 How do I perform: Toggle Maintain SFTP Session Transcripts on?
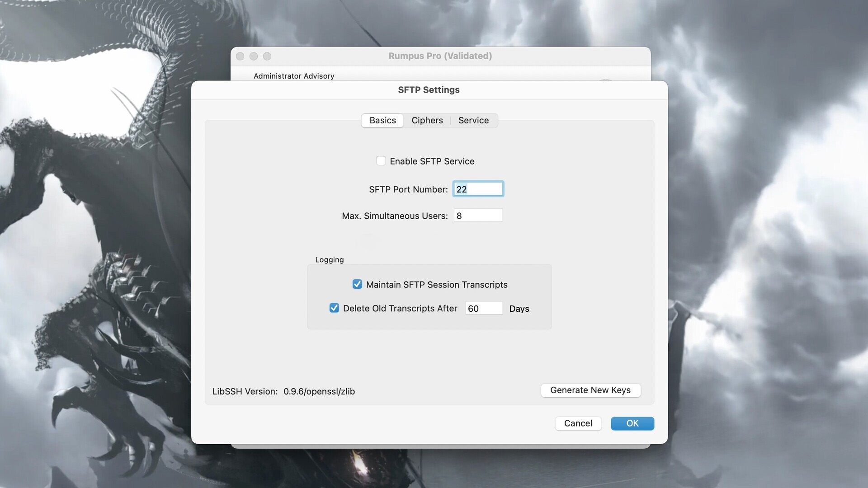pos(357,284)
